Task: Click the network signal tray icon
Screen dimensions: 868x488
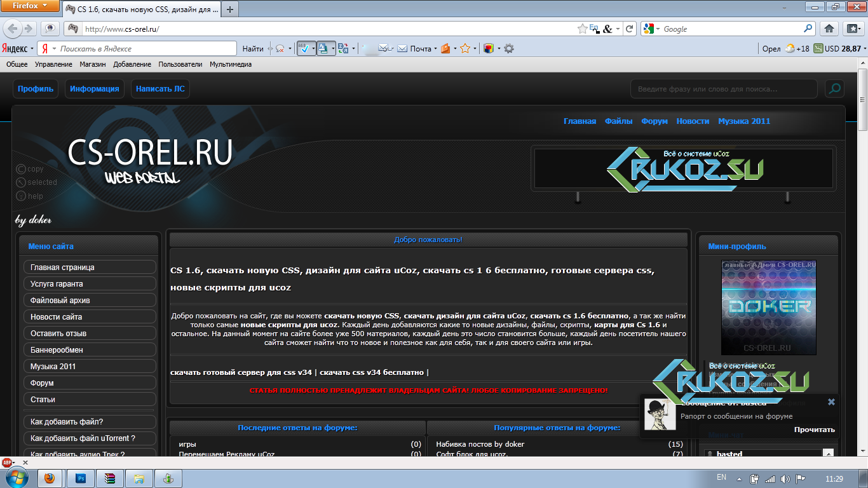Action: tap(770, 478)
